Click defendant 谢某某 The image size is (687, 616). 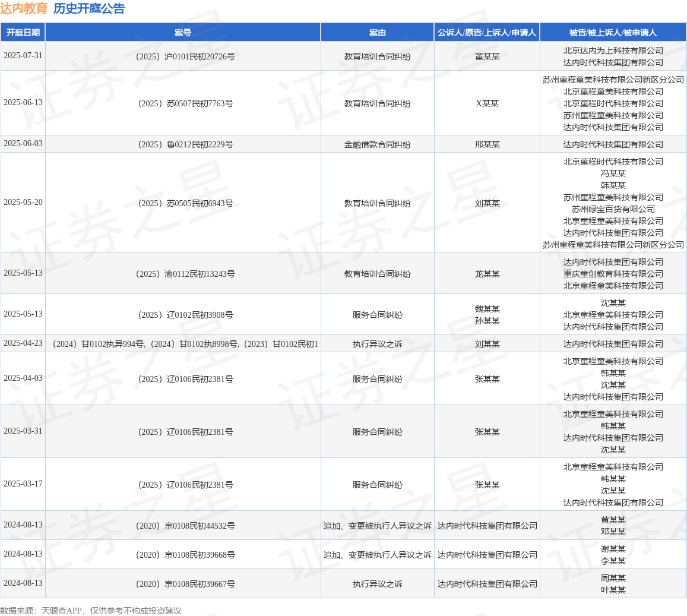pyautogui.click(x=613, y=549)
